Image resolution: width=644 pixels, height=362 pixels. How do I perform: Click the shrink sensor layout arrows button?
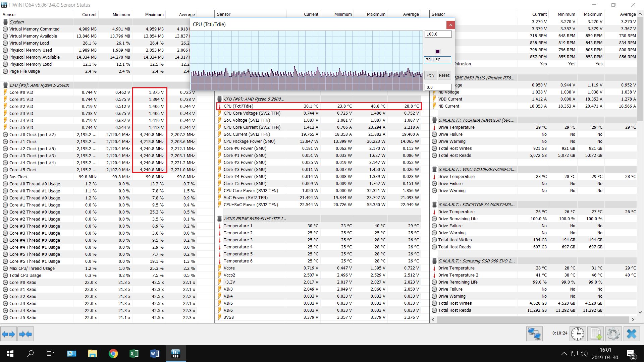[x=25, y=334]
